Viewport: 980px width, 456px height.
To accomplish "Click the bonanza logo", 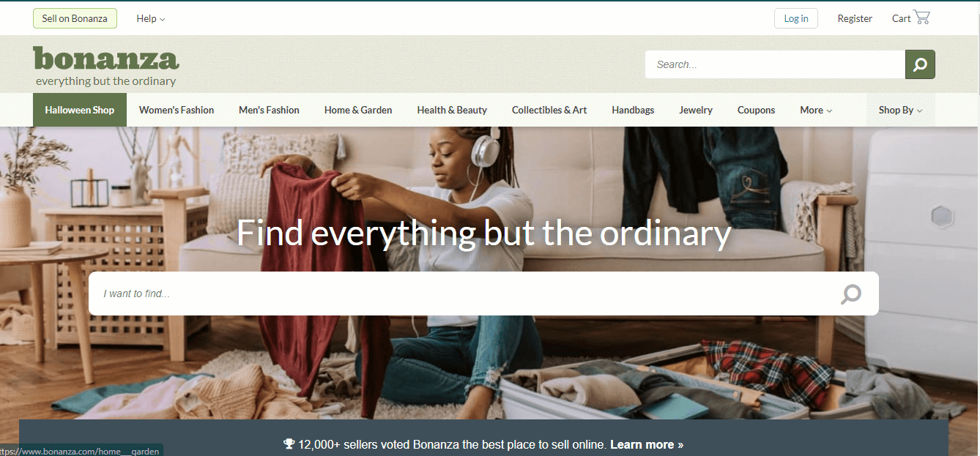I will (x=106, y=66).
